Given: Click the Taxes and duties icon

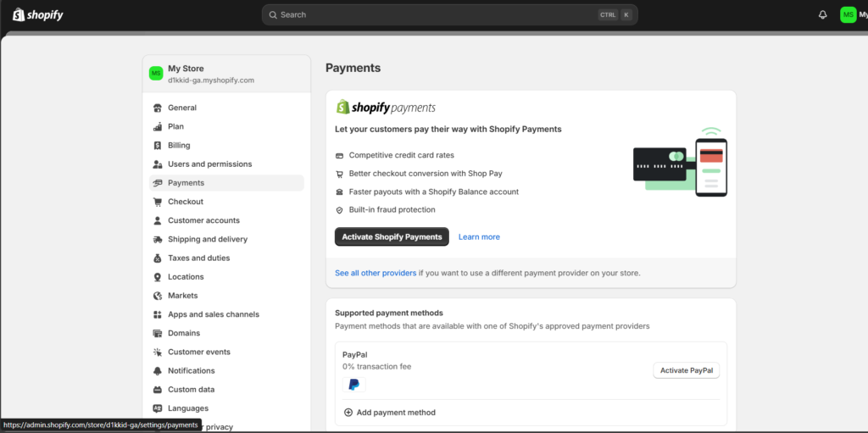Looking at the screenshot, I should (x=157, y=258).
